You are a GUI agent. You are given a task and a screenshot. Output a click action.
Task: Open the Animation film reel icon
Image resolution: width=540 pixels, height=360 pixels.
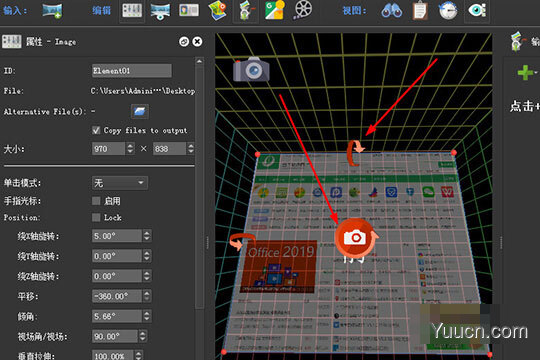click(x=303, y=10)
